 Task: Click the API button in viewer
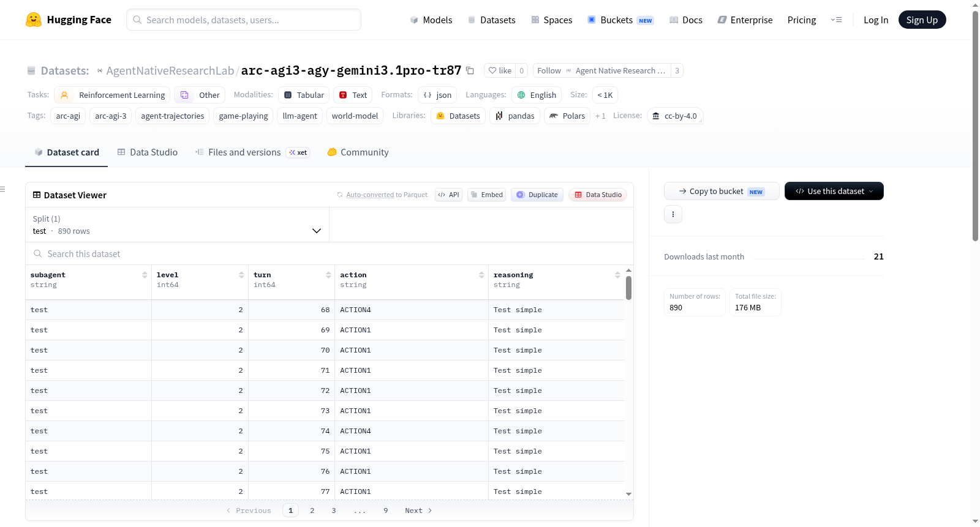[x=448, y=195]
